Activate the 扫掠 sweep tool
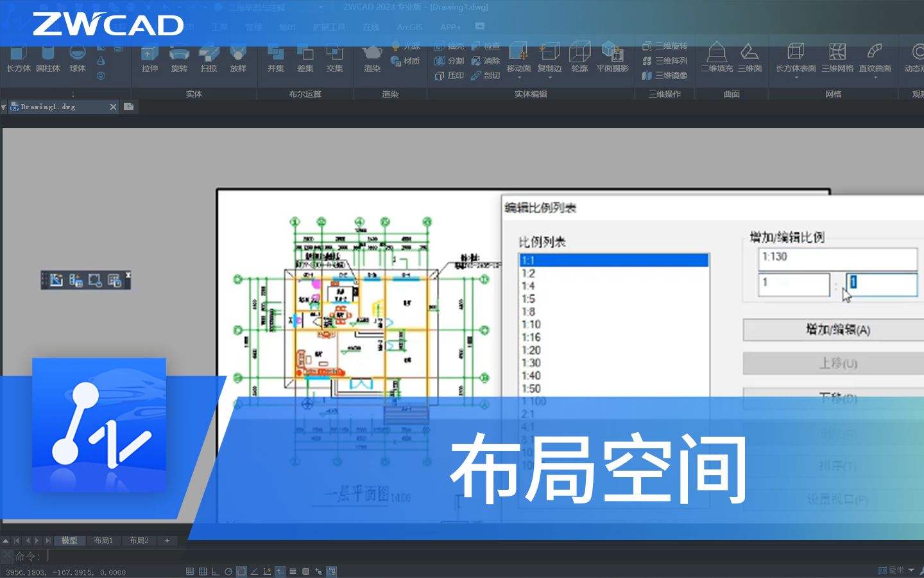 coord(209,58)
